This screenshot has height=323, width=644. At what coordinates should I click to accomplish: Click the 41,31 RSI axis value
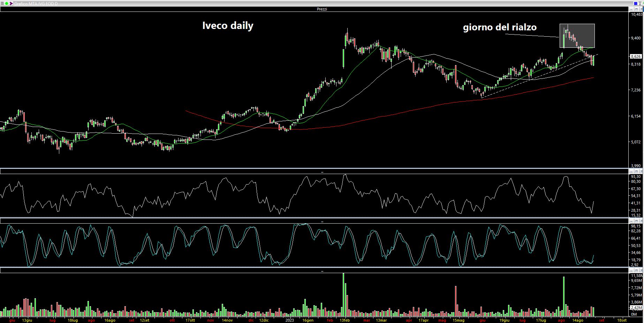click(x=636, y=203)
